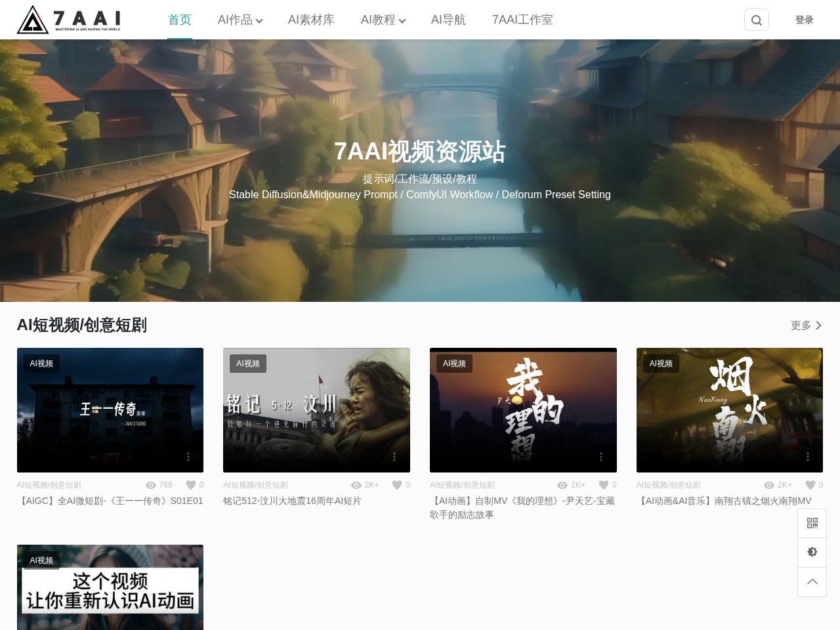Click the back-to-top arrow icon
This screenshot has height=630, width=840.
point(812,581)
